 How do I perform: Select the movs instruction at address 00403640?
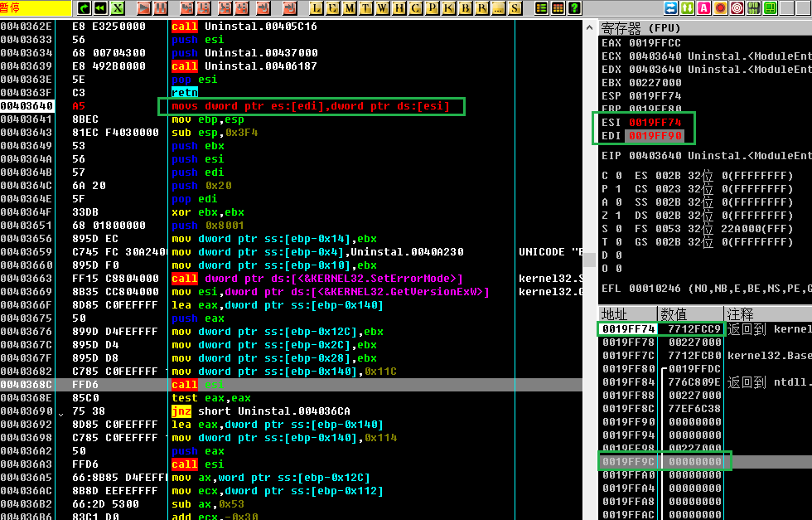click(x=311, y=106)
